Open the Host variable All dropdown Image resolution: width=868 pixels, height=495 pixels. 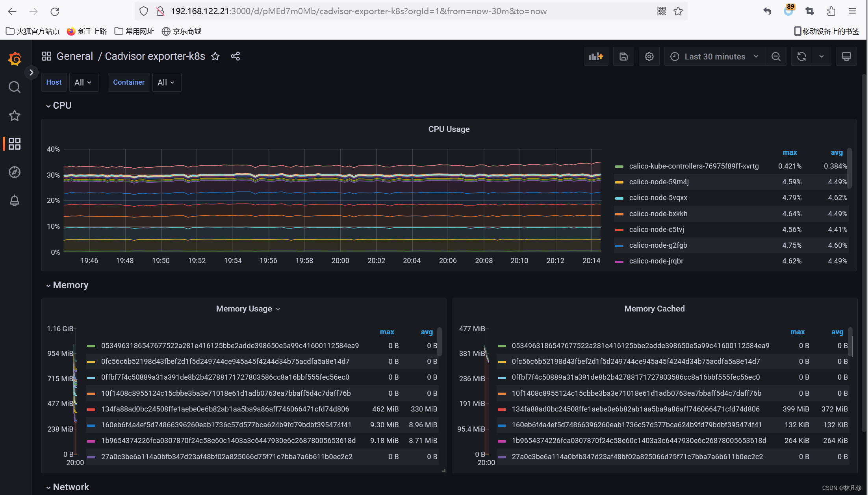(83, 82)
